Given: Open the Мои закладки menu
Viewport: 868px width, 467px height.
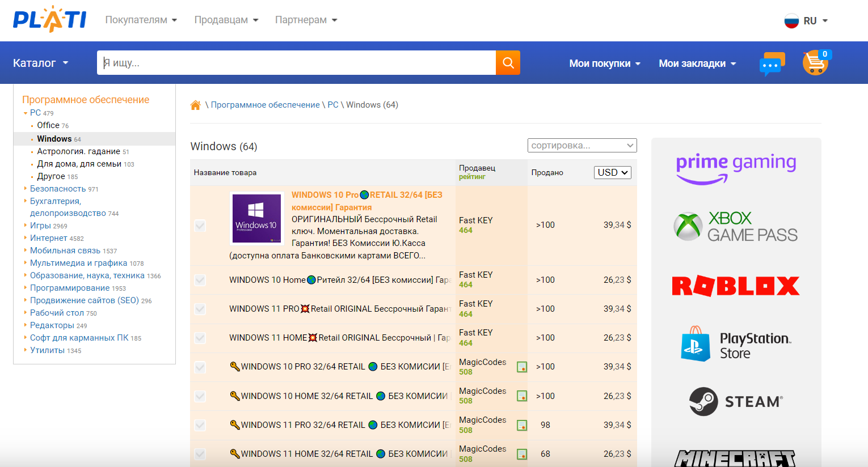Looking at the screenshot, I should coord(697,63).
